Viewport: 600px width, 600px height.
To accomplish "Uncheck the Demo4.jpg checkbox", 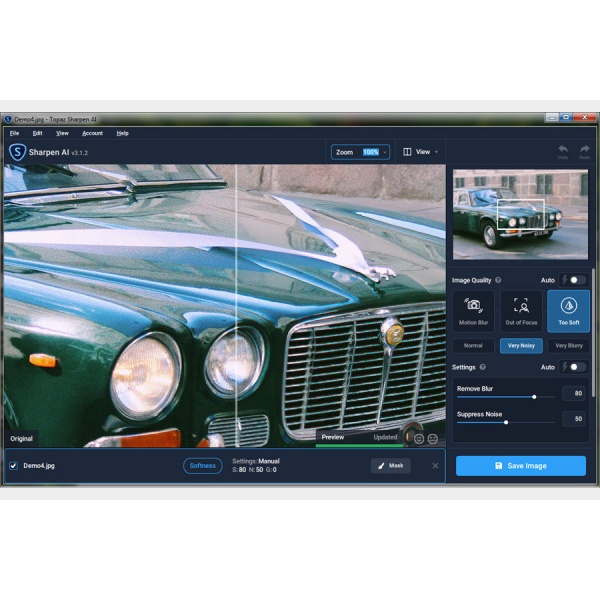I will pyautogui.click(x=13, y=465).
